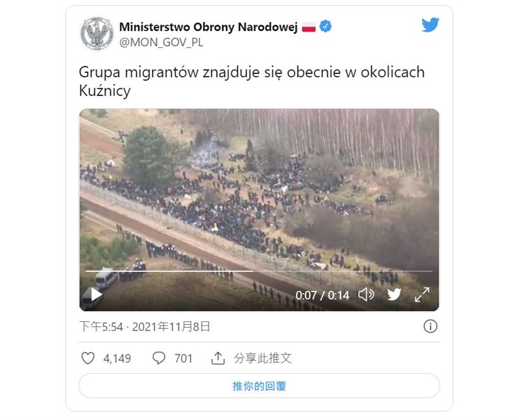Open the @MON_GOV_PL handle link
Viewport: 519px width, 420px height.
coord(161,42)
